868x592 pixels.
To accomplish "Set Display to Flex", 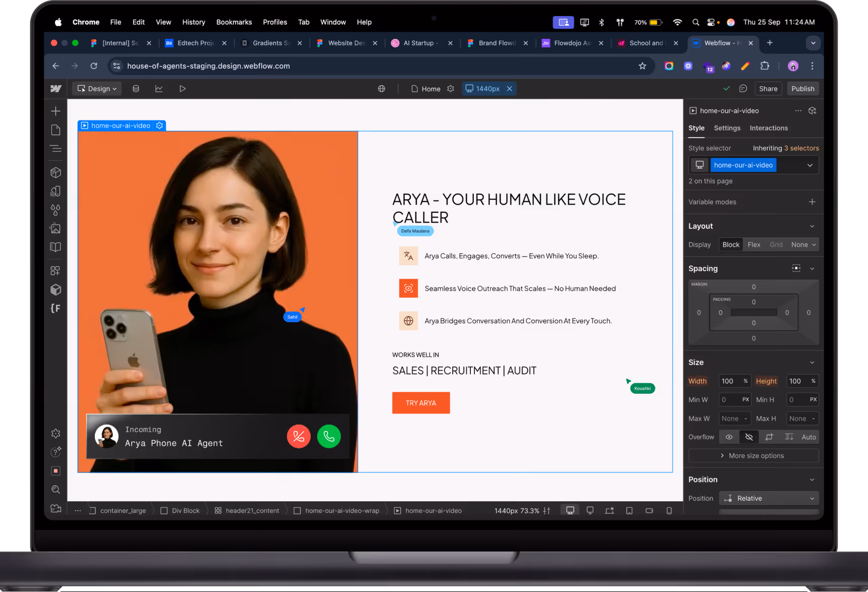I will (754, 245).
